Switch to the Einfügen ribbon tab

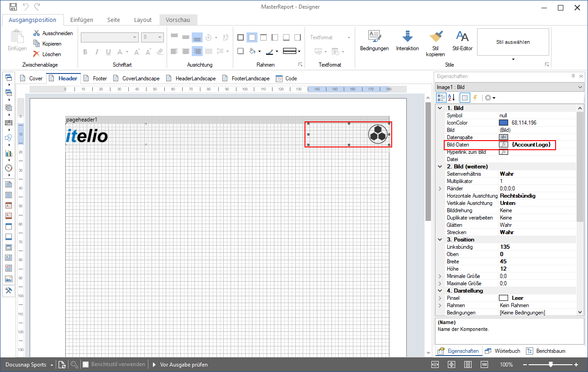pyautogui.click(x=82, y=20)
